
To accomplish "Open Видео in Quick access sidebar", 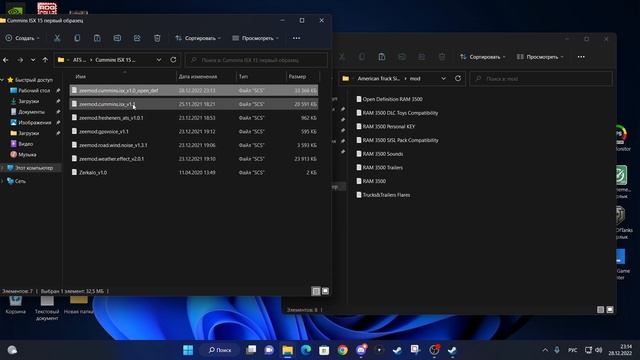I will 25,144.
